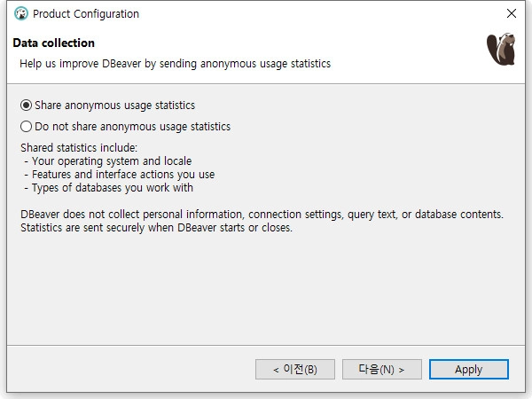Continue with the 다음(N) button
The image size is (532, 399).
pyautogui.click(x=382, y=369)
